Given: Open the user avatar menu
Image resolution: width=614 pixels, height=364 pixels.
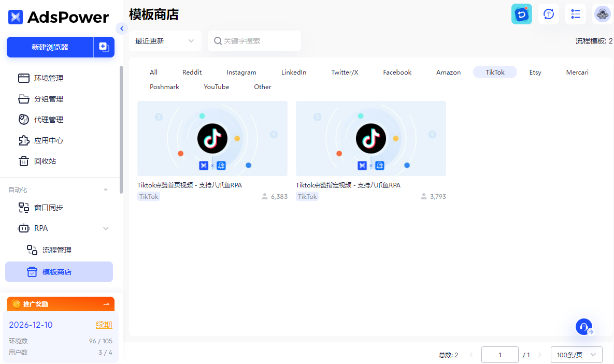Looking at the screenshot, I should (602, 14).
